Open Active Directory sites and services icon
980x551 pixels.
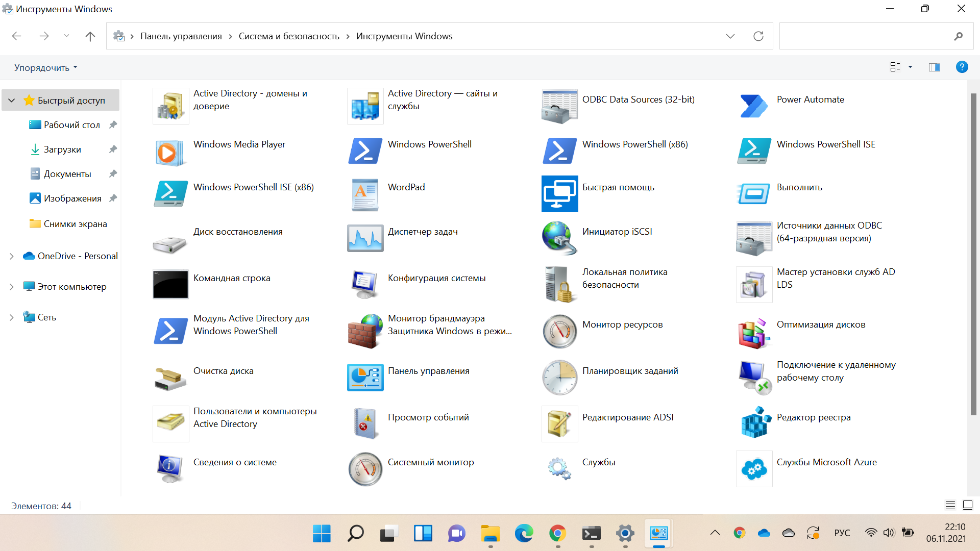[365, 106]
